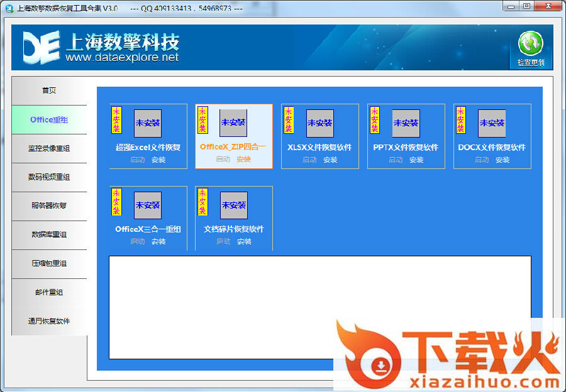Viewport: 566px width, 392px height.
Task: Click the PPTX文件恢复软件 title text
Action: coord(406,148)
